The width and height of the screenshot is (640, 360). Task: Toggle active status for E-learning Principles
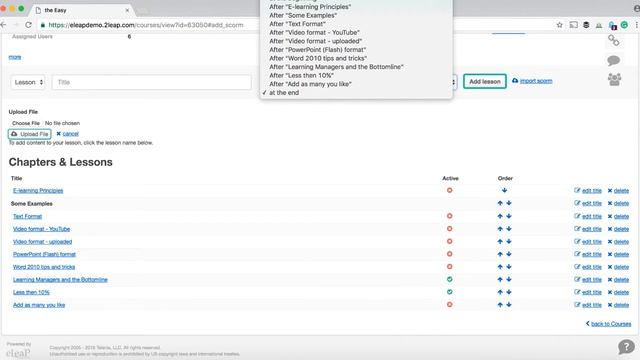point(449,190)
